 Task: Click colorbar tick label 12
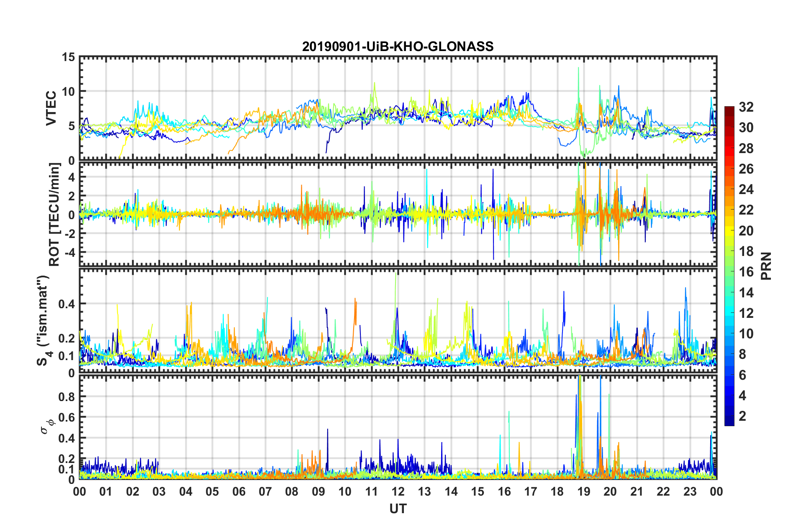coord(746,313)
